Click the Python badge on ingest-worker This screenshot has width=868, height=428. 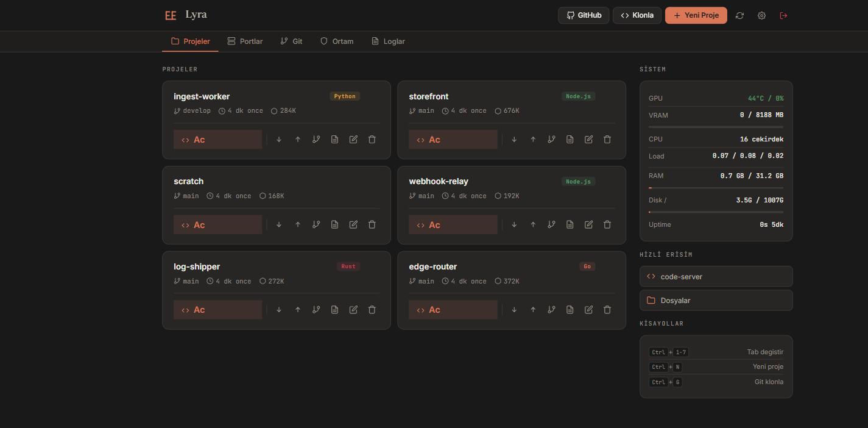point(345,96)
